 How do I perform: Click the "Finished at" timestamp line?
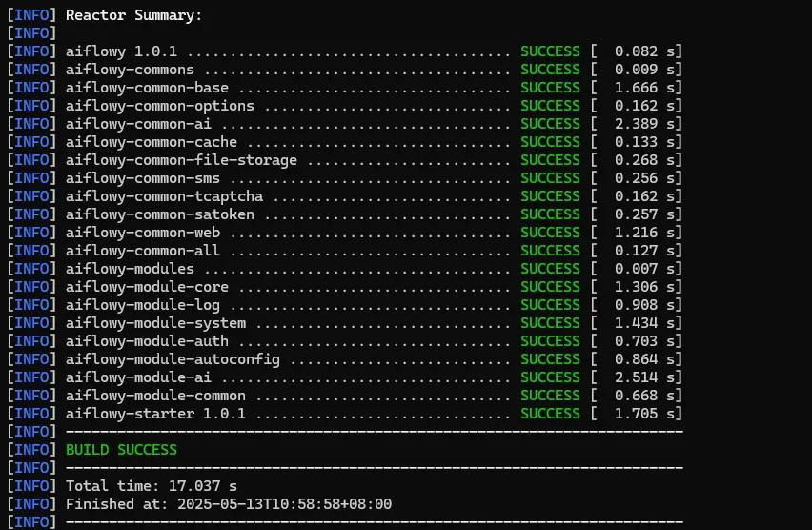point(229,504)
